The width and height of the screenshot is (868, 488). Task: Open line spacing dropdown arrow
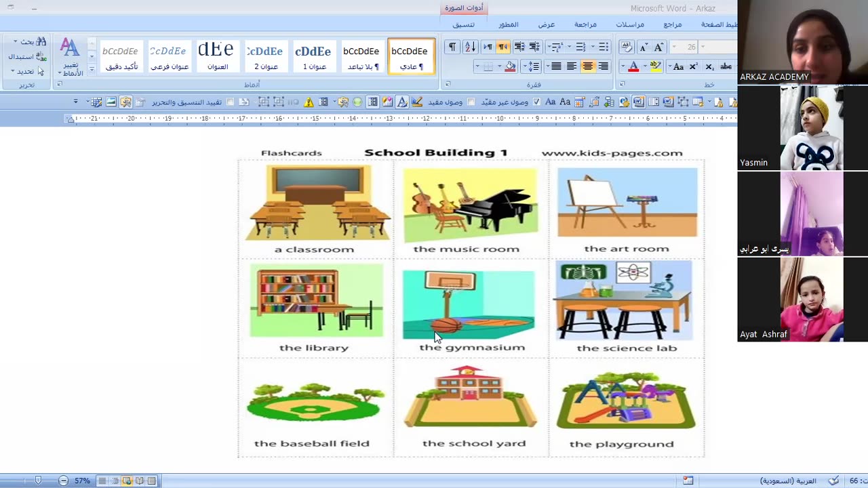(x=524, y=66)
